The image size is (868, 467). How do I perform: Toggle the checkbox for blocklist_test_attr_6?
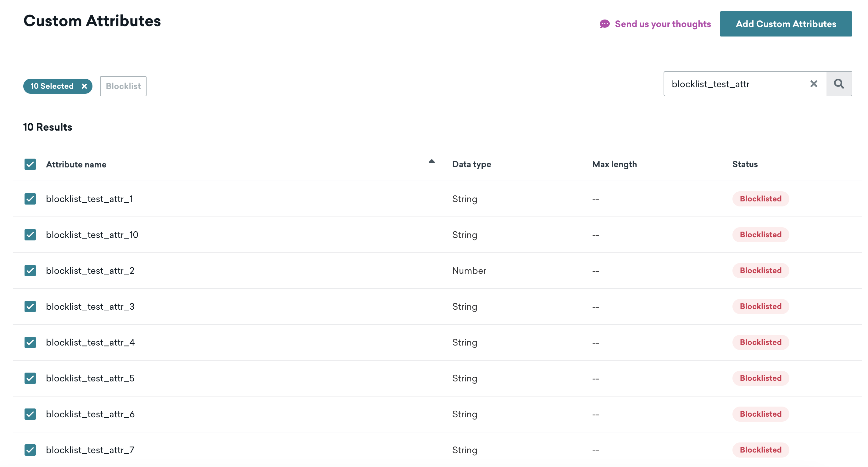(31, 414)
